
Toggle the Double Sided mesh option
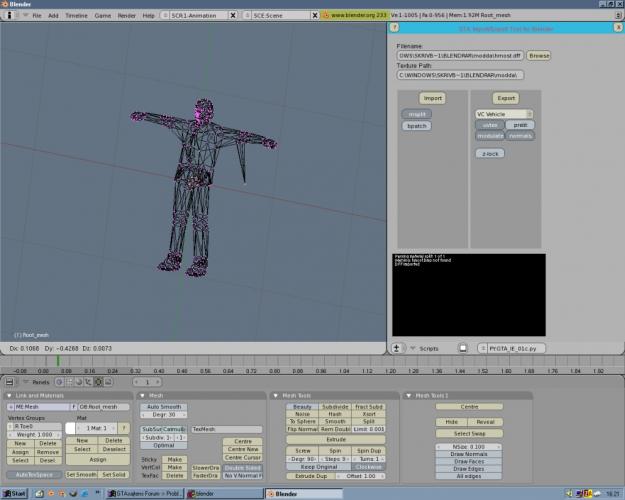(x=242, y=467)
